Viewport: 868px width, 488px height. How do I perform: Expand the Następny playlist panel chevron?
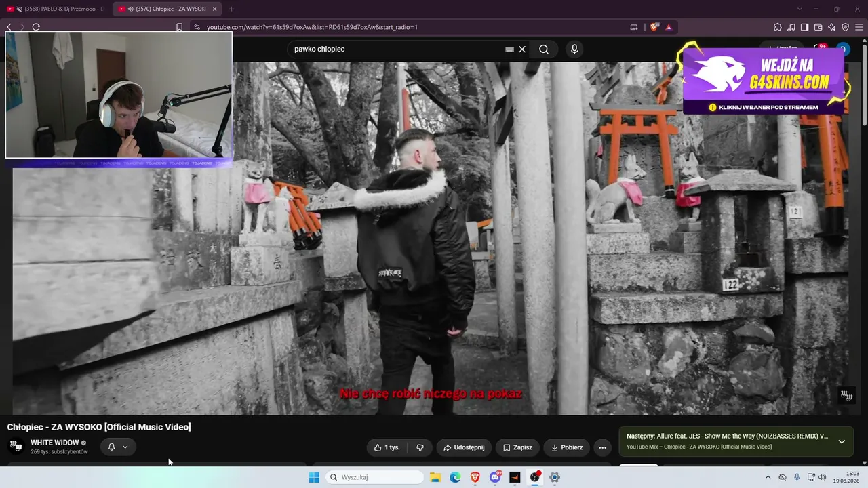[842, 441]
